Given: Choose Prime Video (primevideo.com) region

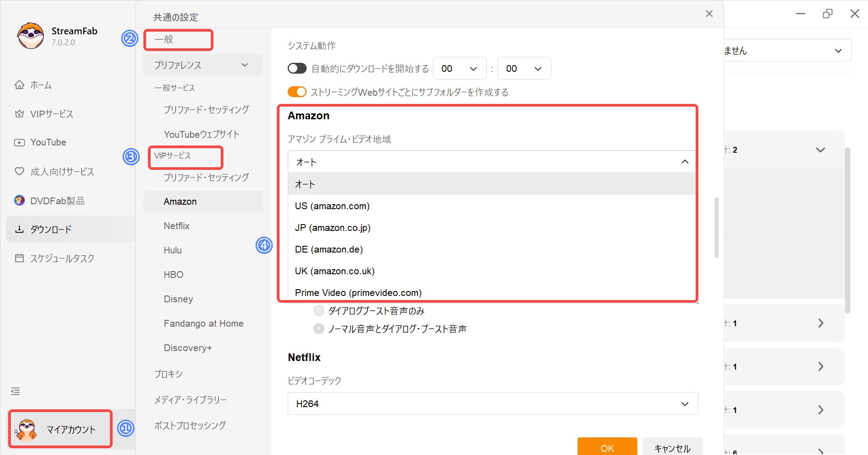Looking at the screenshot, I should pyautogui.click(x=492, y=292).
